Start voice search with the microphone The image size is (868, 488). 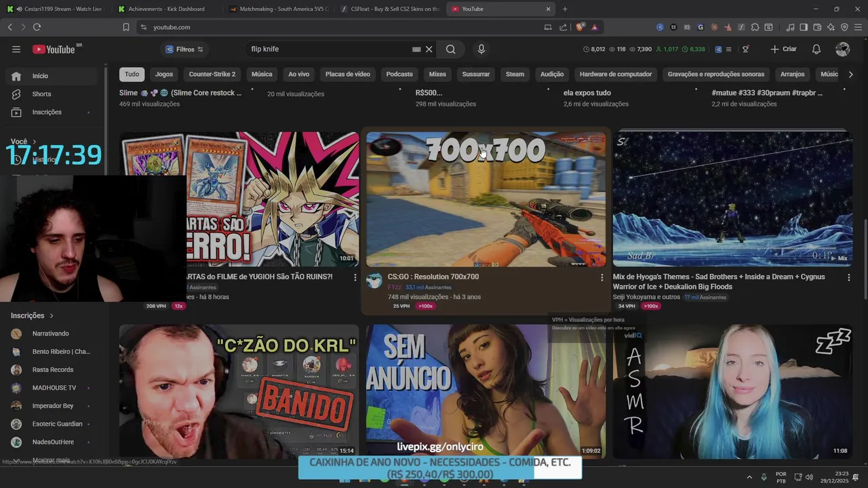coord(481,49)
